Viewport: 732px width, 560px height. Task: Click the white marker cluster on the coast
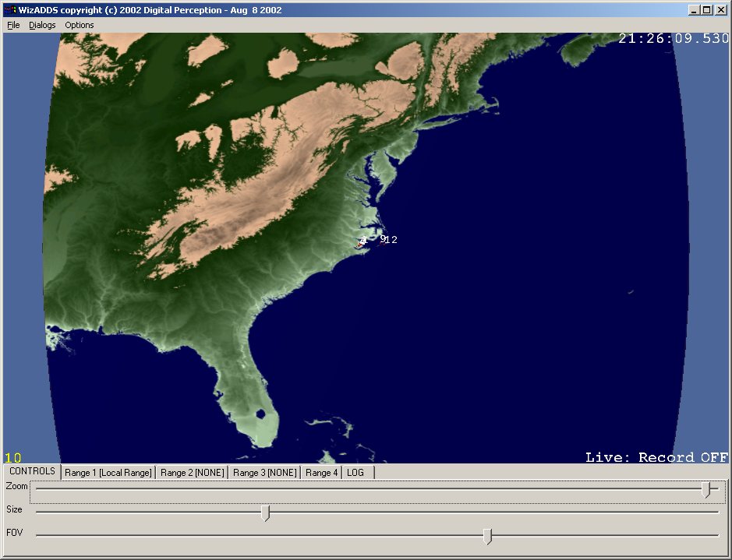tap(362, 242)
